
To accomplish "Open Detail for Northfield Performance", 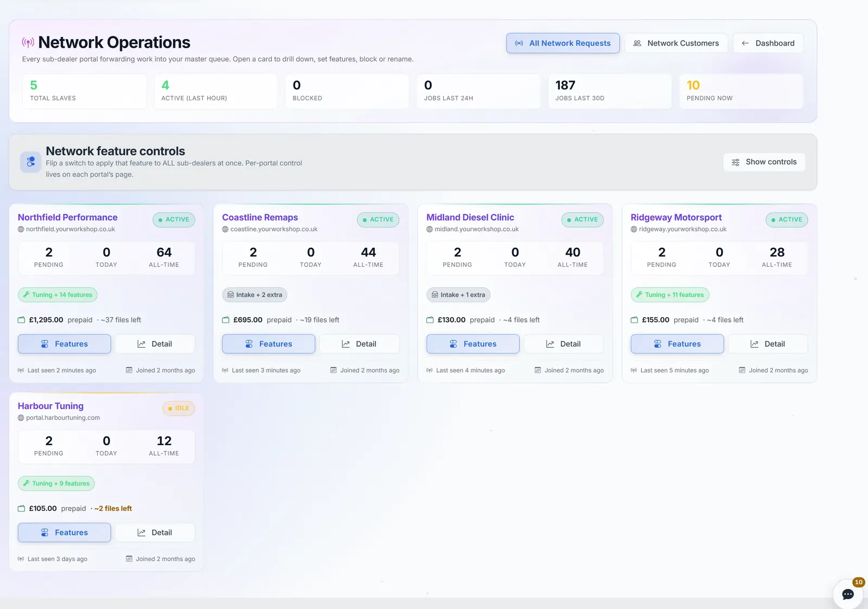I will pos(155,344).
